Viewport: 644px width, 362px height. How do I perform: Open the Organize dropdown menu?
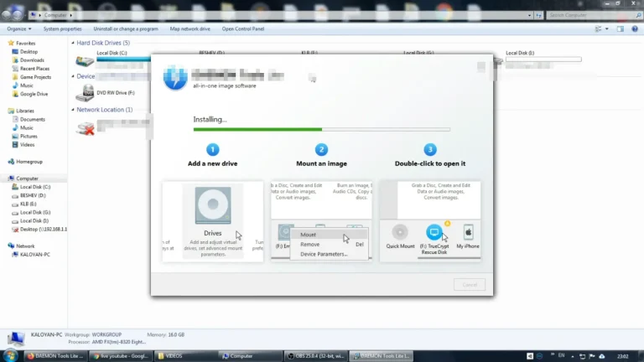click(19, 29)
